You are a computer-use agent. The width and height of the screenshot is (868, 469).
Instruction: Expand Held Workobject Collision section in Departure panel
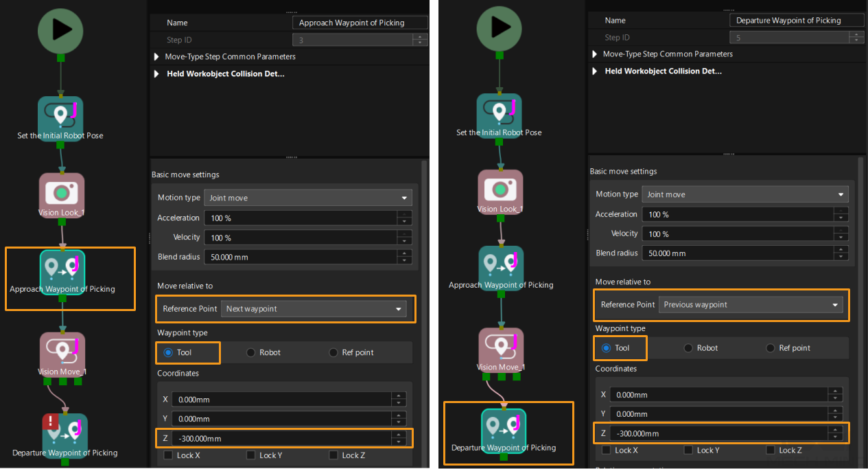click(594, 71)
